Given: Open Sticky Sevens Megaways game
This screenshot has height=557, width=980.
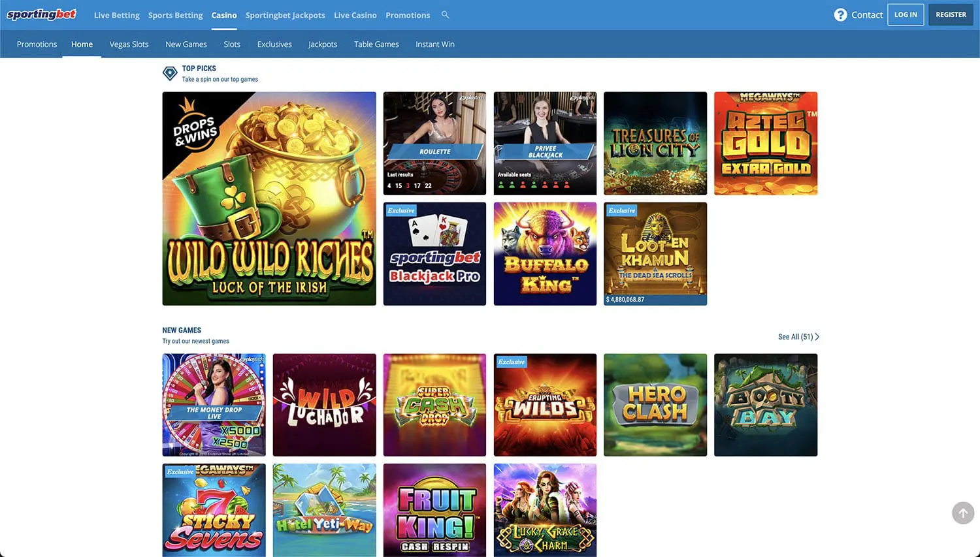Looking at the screenshot, I should (x=214, y=511).
